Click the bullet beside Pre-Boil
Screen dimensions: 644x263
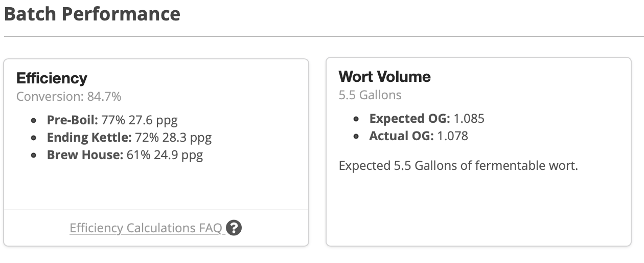tap(34, 121)
